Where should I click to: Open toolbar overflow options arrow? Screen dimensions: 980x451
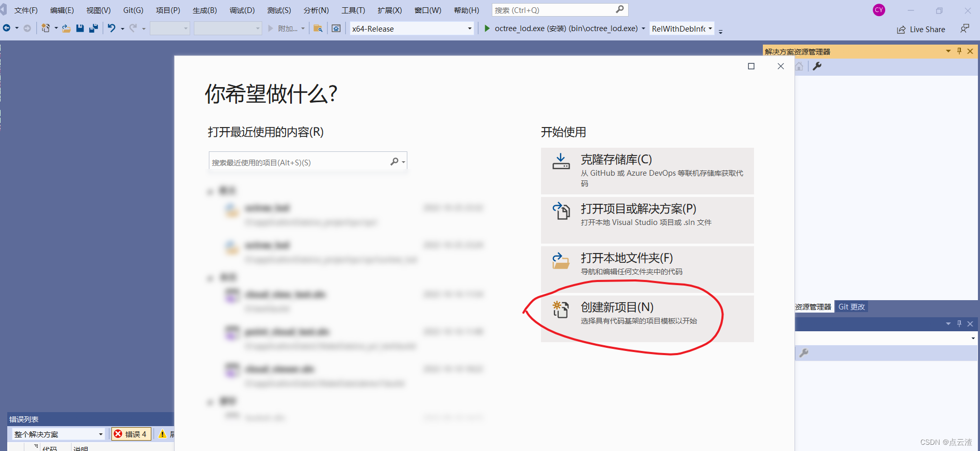coord(720,31)
